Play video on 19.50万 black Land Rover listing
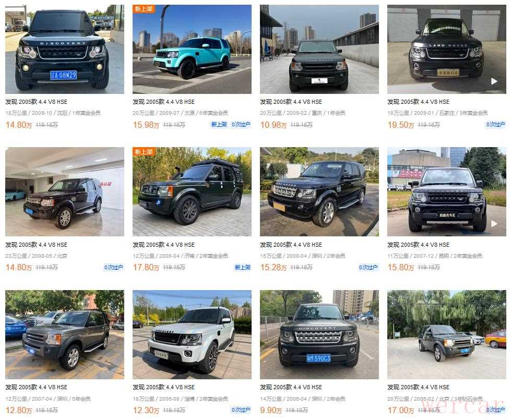The height and width of the screenshot is (420, 511). click(494, 81)
